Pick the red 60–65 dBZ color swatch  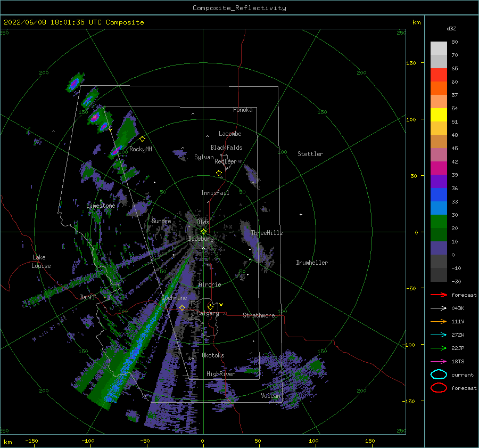click(x=439, y=75)
